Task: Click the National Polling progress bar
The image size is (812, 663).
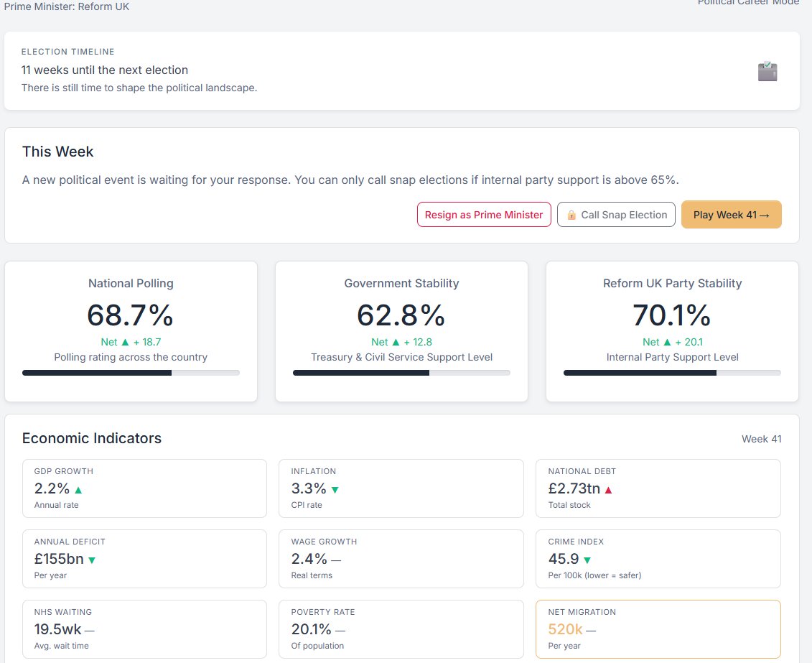Action: pos(131,373)
